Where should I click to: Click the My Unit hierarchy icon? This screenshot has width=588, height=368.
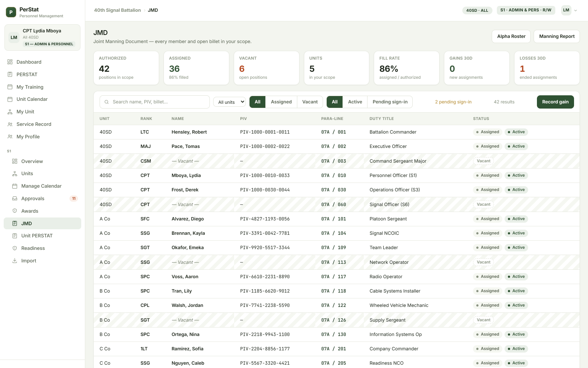(x=10, y=112)
